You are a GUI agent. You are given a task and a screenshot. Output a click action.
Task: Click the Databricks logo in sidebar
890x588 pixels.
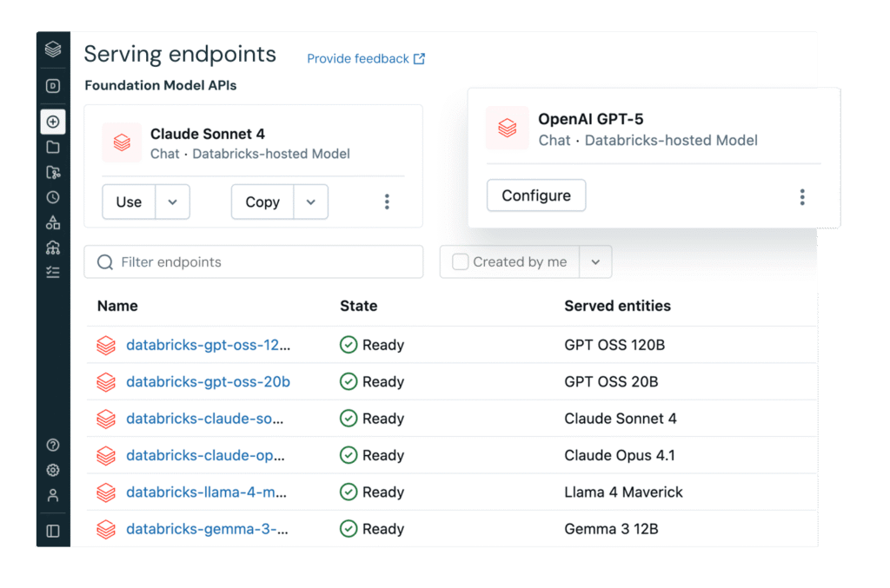click(53, 50)
